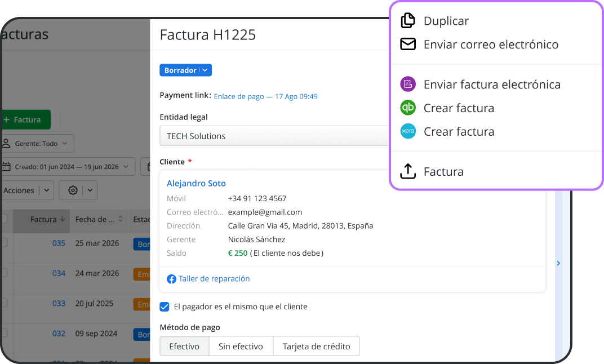This screenshot has width=604, height=364.
Task: Choose Duplicar from the menu
Action: click(446, 21)
